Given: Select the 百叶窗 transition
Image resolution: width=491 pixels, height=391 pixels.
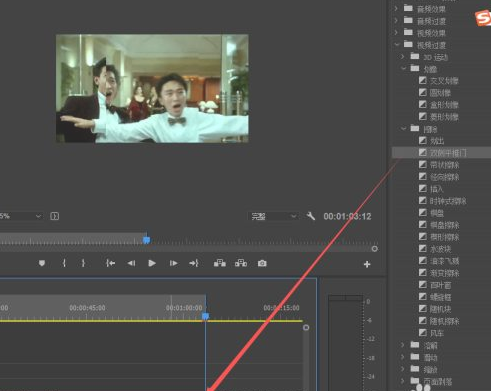Looking at the screenshot, I should pos(440,285).
